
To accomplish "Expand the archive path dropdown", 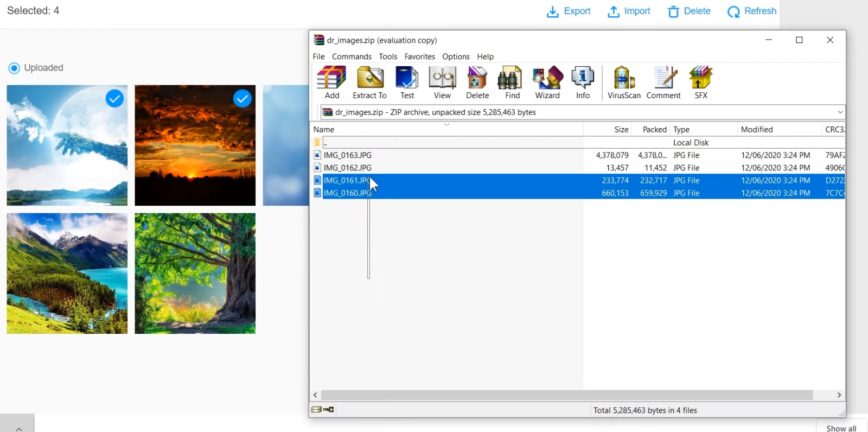I will click(x=840, y=112).
